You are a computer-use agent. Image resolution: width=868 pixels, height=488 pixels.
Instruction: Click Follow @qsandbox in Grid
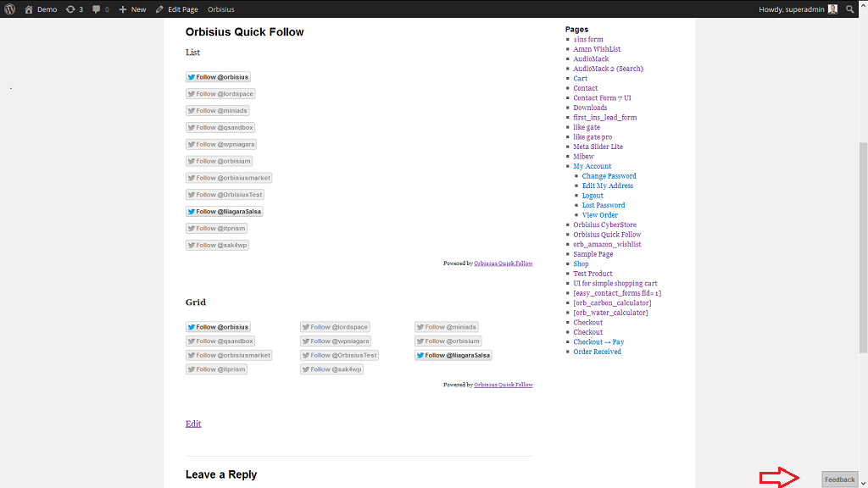[220, 341]
